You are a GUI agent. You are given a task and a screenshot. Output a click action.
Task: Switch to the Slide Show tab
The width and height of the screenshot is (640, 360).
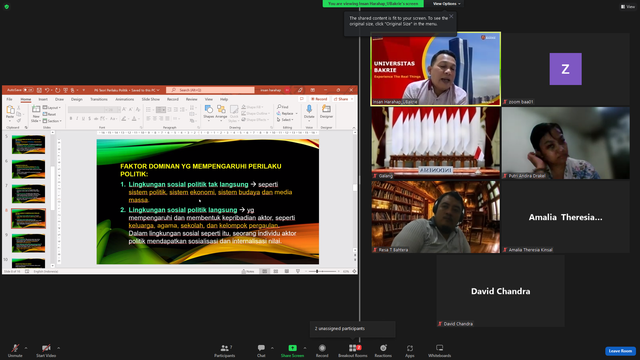(151, 99)
